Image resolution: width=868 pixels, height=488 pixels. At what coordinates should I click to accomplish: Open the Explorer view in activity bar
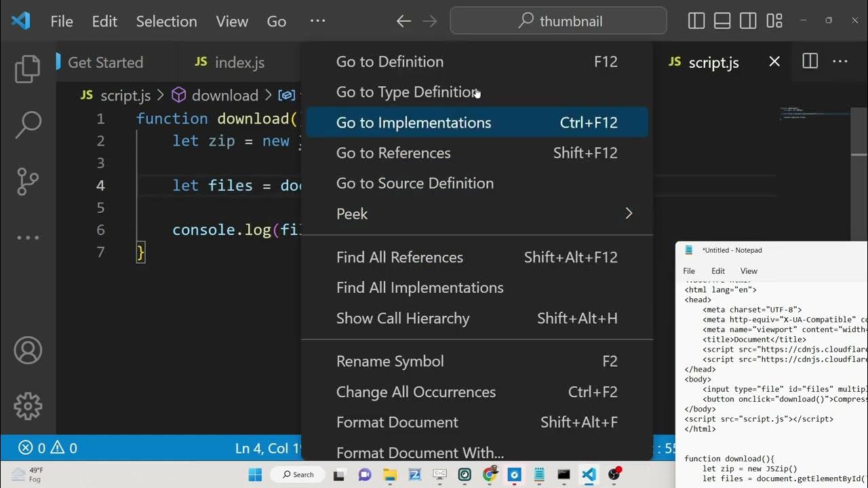28,70
